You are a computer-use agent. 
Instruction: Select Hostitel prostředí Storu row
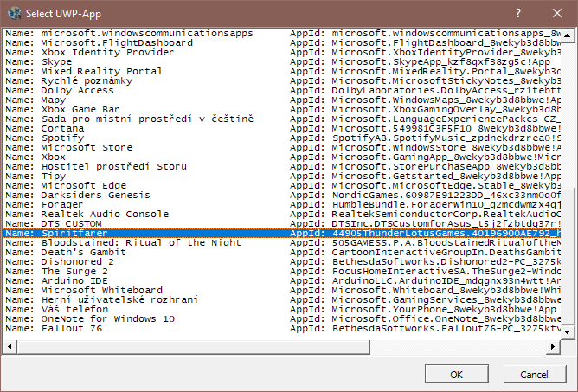[x=281, y=167]
